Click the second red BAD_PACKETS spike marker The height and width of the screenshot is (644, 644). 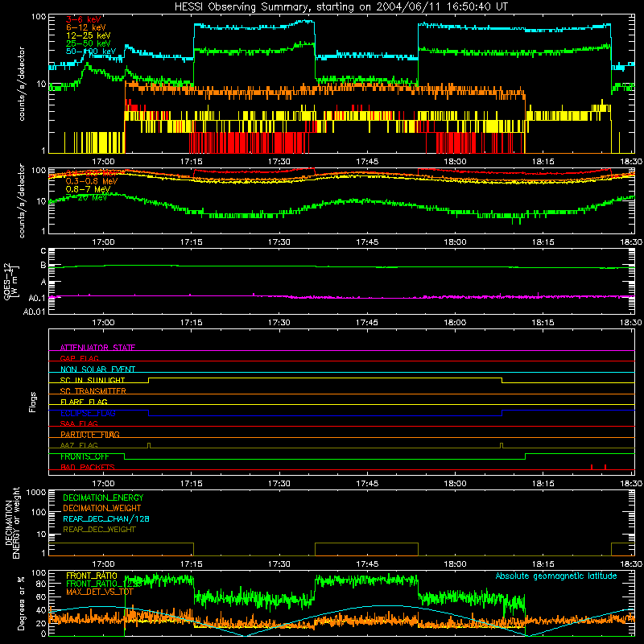click(605, 467)
